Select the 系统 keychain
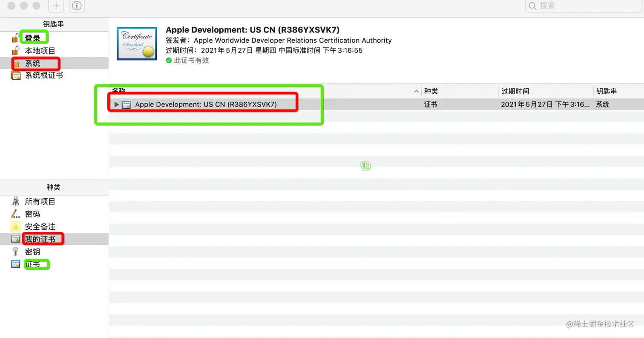Image resolution: width=644 pixels, height=338 pixels. coord(32,63)
